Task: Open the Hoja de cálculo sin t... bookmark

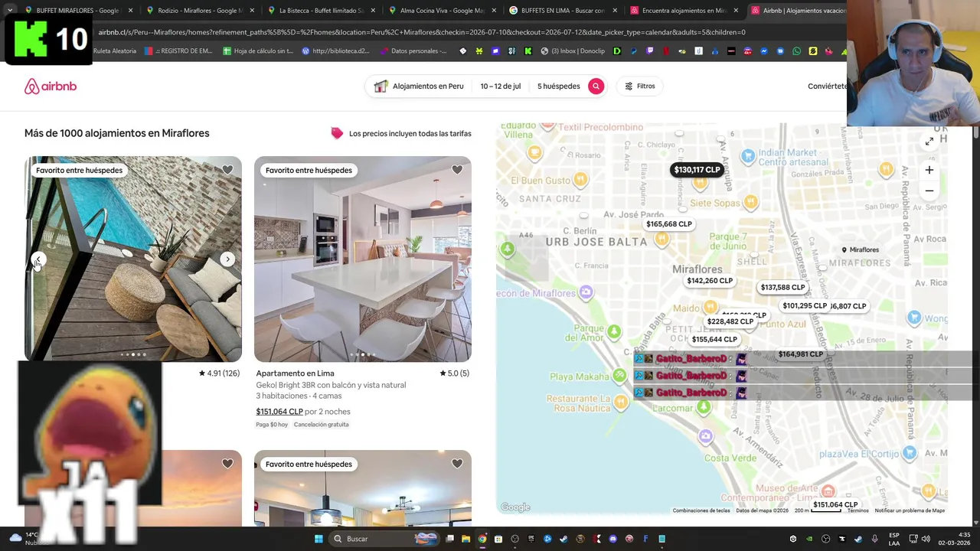Action: point(258,51)
